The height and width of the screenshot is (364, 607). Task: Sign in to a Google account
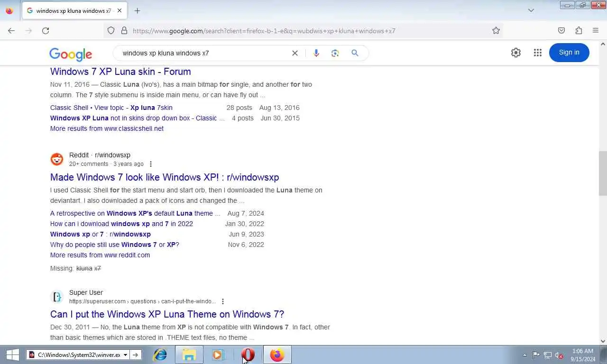click(569, 53)
